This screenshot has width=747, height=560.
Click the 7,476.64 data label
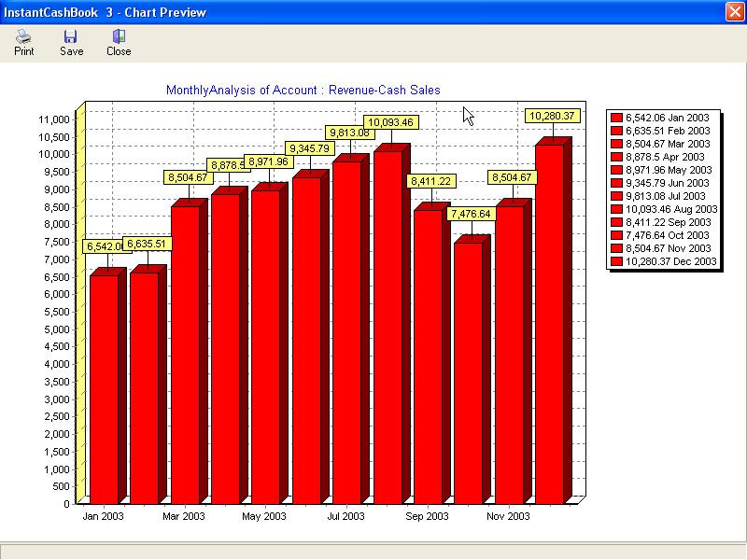472,214
